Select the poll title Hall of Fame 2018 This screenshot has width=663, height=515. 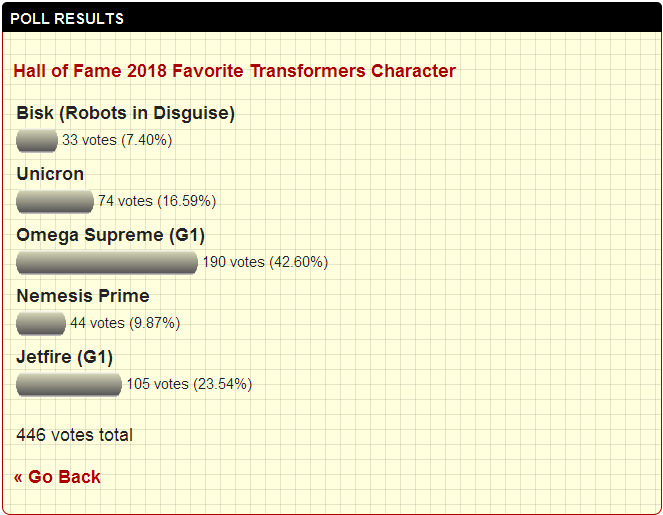(x=234, y=71)
